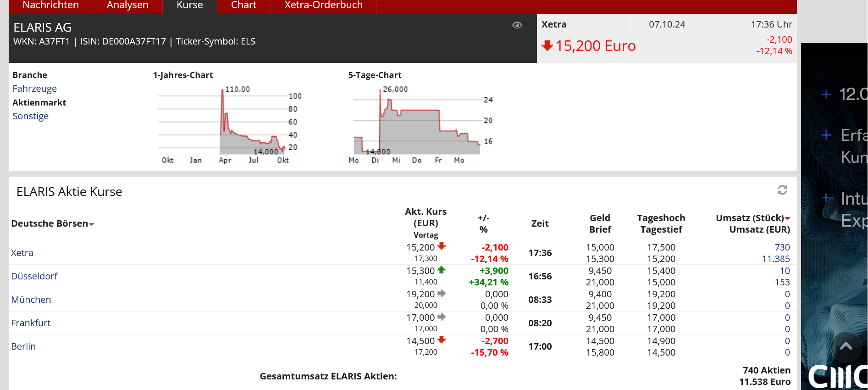The width and height of the screenshot is (868, 390).
Task: Switch to the Xetra-Orderbuch tab
Action: 323,6
